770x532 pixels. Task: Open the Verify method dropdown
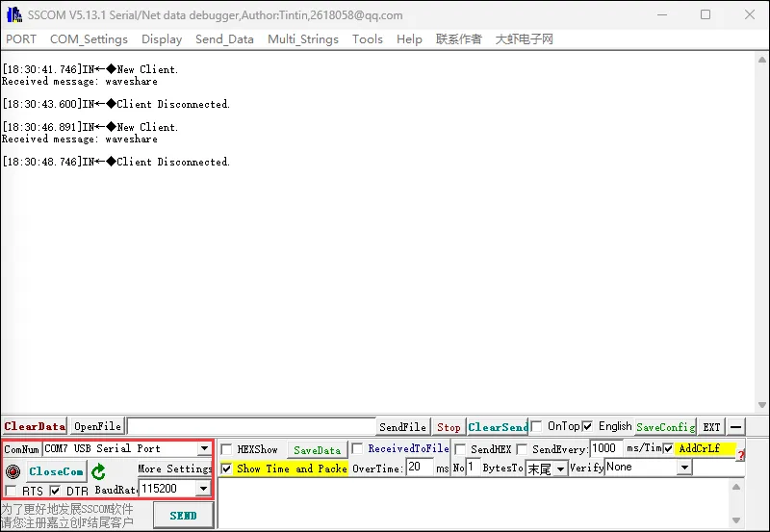pos(683,468)
